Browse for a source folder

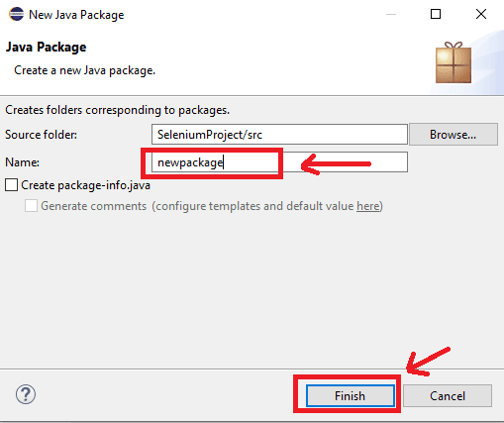pyautogui.click(x=454, y=135)
